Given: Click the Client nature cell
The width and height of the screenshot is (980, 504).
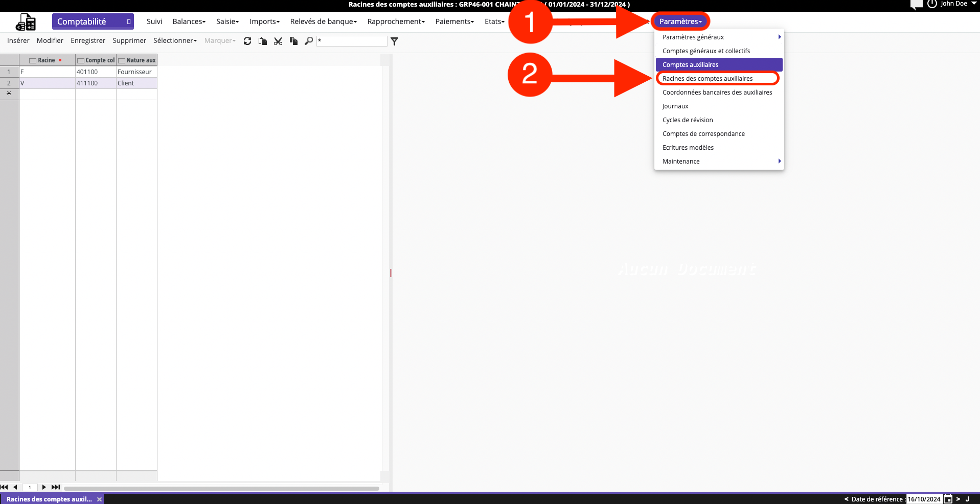Looking at the screenshot, I should point(136,83).
